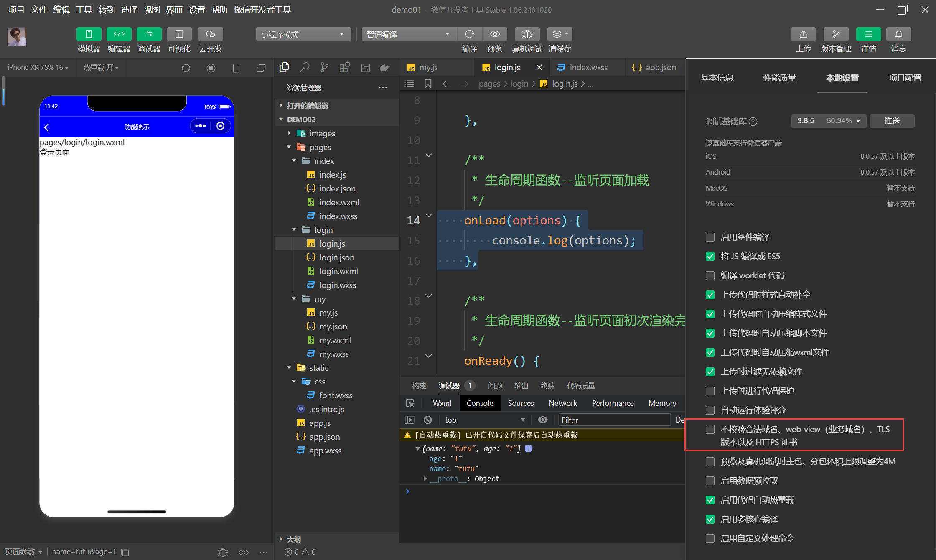This screenshot has width=936, height=560.
Task: Clear console with the ban icon
Action: [x=427, y=420]
